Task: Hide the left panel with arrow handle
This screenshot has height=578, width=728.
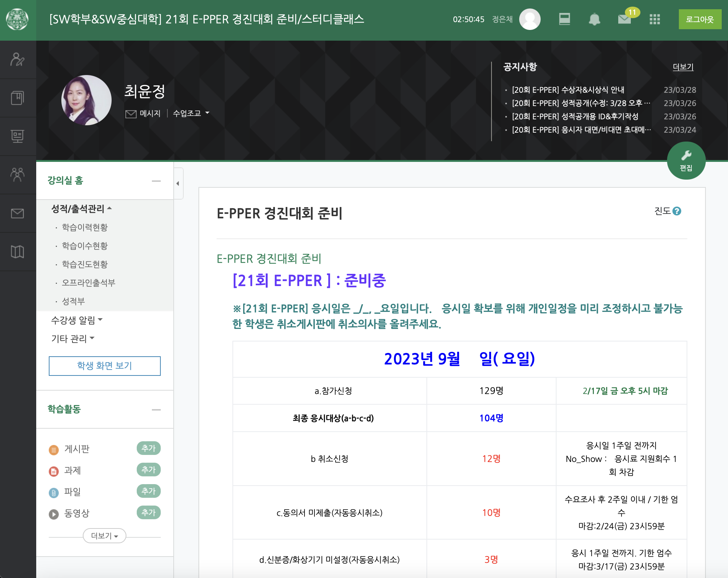Action: [x=178, y=183]
